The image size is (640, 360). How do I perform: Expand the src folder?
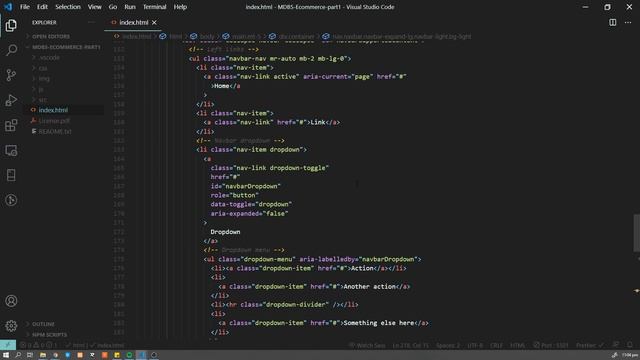42,100
